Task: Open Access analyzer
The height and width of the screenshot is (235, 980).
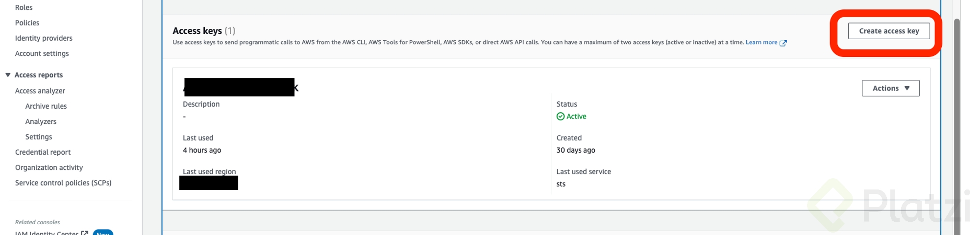Action: point(40,91)
